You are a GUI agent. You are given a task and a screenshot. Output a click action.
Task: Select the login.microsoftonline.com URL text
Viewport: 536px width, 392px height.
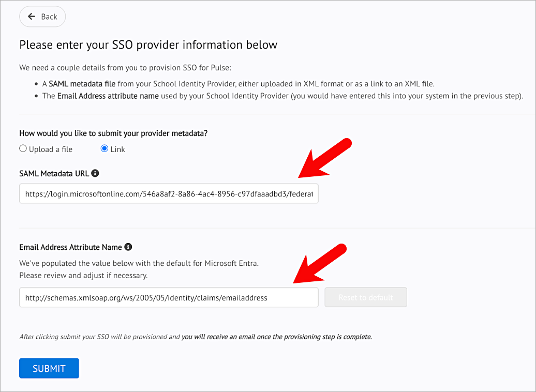click(169, 193)
